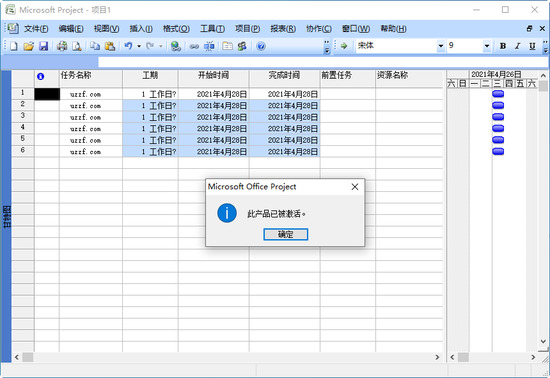Open an existing project with folder icon

(28, 46)
